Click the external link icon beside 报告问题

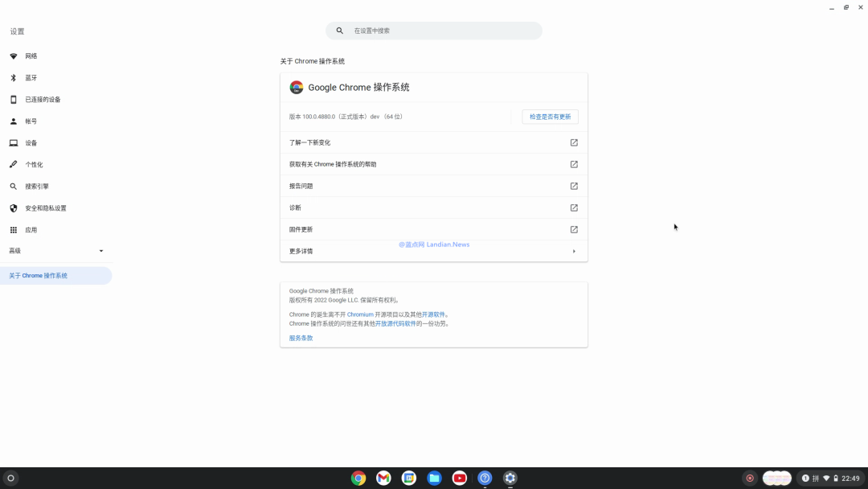pos(573,185)
